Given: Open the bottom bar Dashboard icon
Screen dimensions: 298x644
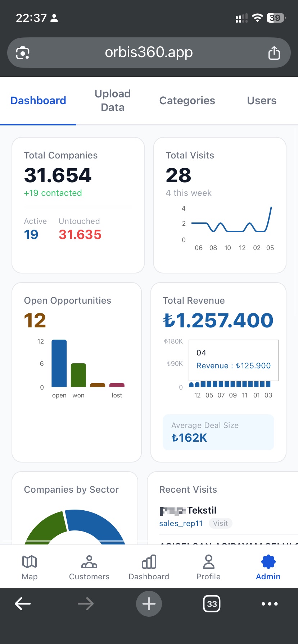Looking at the screenshot, I should tap(149, 562).
